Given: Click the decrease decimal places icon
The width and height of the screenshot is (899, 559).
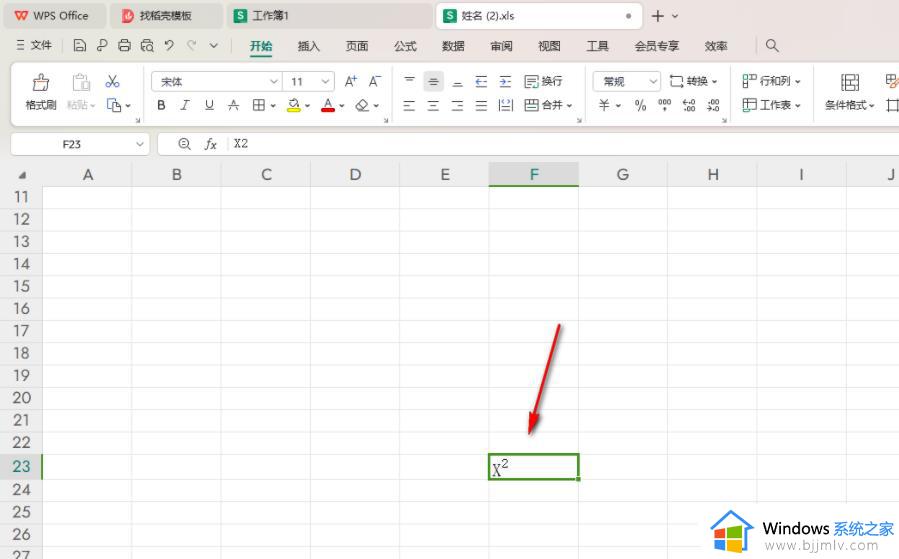Looking at the screenshot, I should 713,105.
